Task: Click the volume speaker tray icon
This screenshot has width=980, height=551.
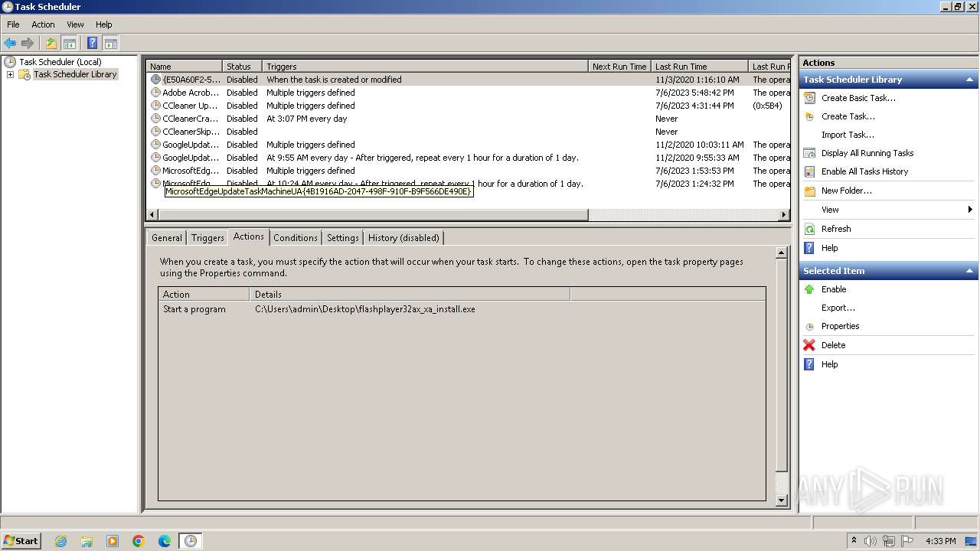Action: [871, 541]
